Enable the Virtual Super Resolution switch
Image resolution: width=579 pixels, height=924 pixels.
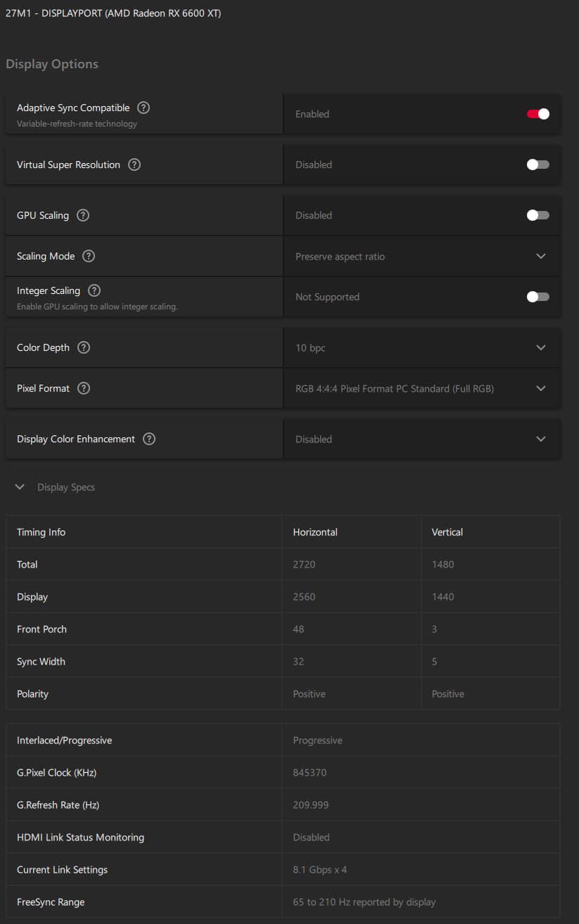point(537,165)
